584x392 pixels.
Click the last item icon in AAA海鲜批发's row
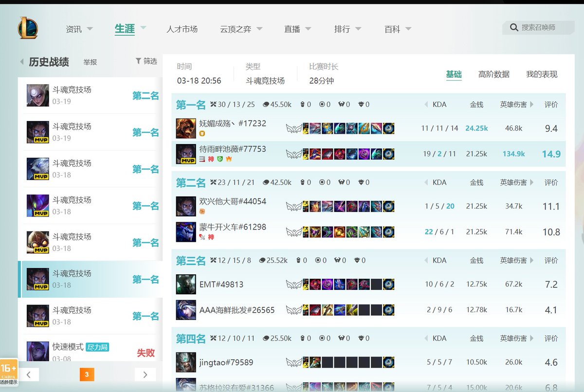coord(388,310)
